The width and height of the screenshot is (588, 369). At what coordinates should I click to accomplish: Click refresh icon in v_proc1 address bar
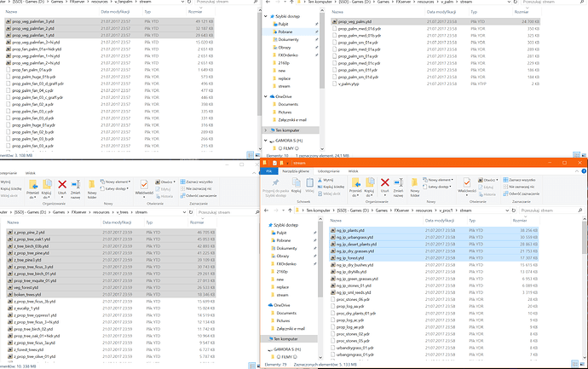click(x=514, y=210)
